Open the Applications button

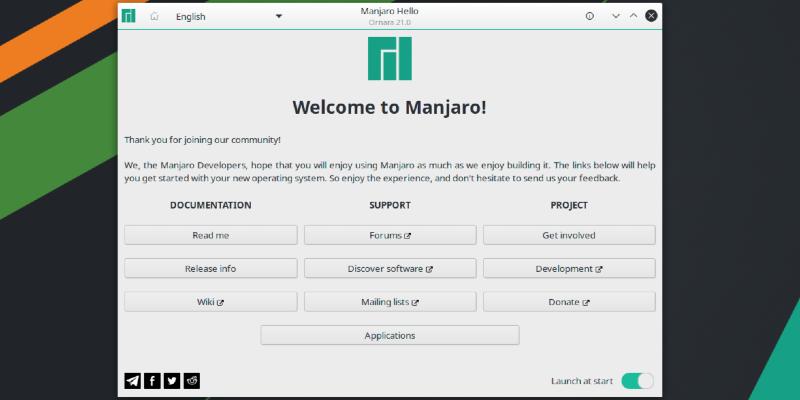coord(390,335)
